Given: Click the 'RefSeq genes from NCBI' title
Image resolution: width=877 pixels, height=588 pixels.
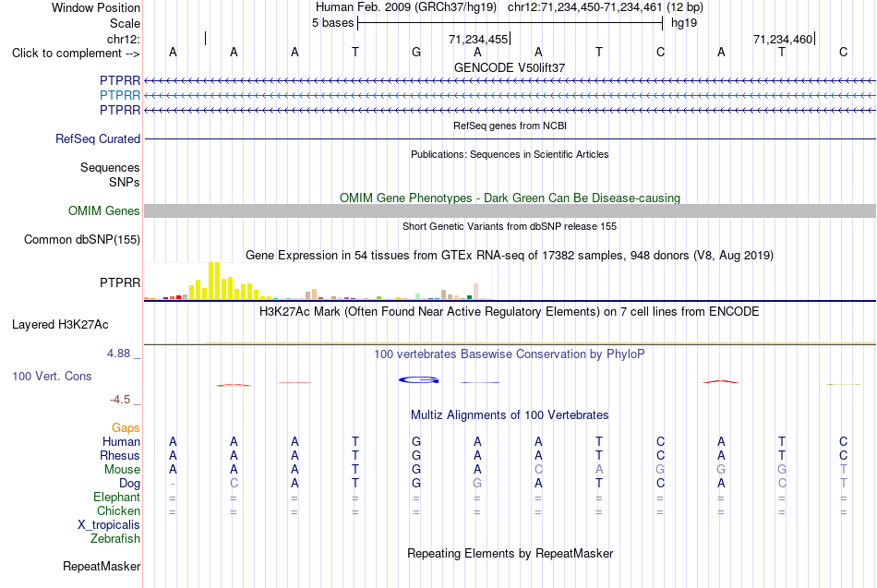Looking at the screenshot, I should 510,126.
